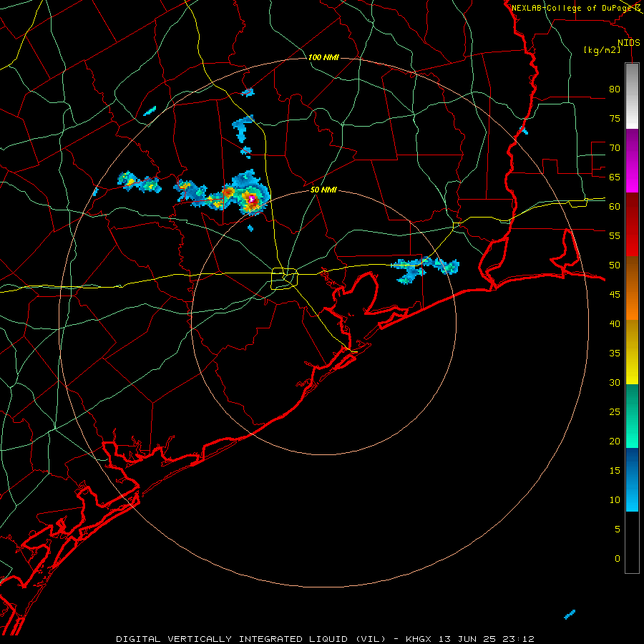Pick the green-teal segment of the color bar
Screen dimensions: 644x644
click(x=632, y=416)
